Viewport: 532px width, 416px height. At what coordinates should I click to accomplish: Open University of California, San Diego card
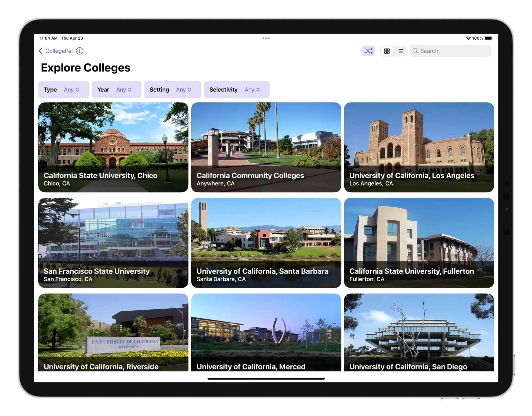[x=419, y=333]
